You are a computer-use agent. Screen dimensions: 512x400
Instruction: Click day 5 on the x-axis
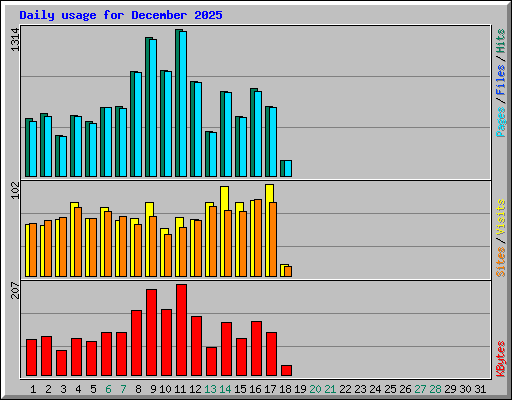93,389
